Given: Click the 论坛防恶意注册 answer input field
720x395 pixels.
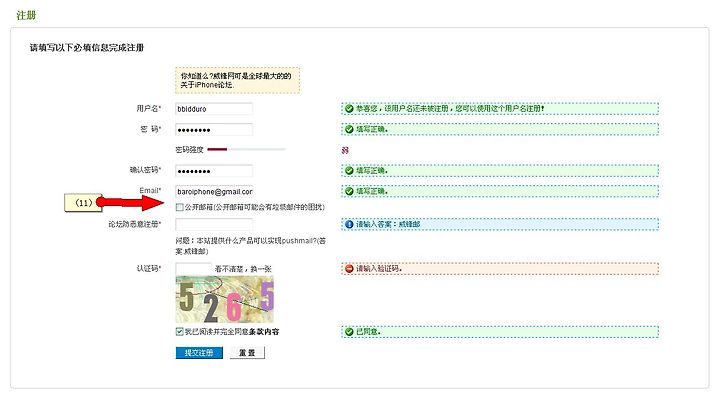Looking at the screenshot, I should click(214, 225).
